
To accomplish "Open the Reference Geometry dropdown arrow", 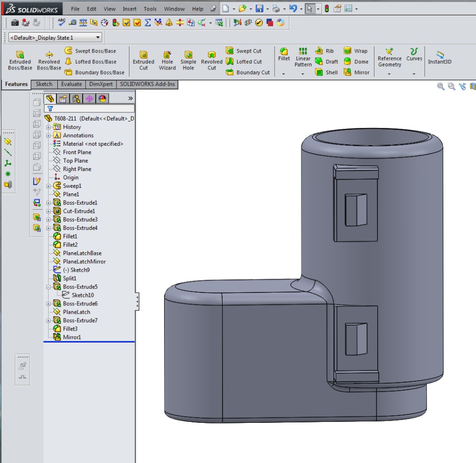I will click(x=389, y=74).
